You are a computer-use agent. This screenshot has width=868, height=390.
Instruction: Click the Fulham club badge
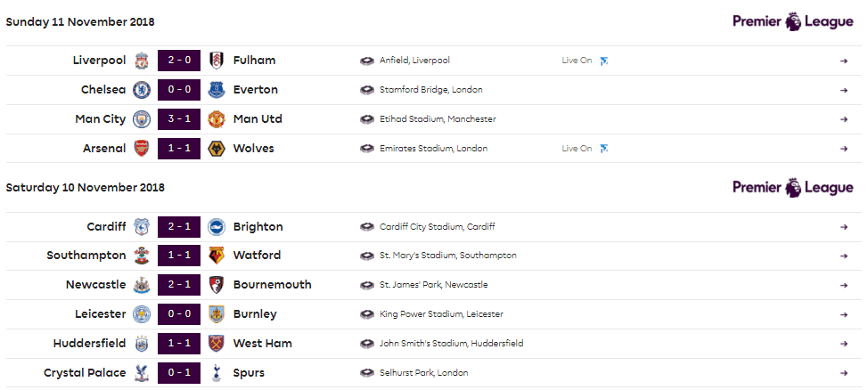(x=217, y=61)
